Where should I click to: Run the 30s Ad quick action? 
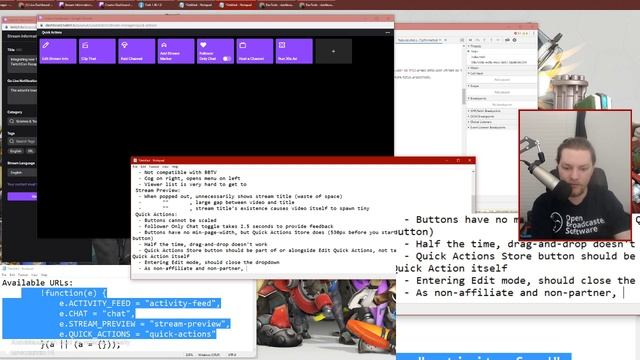[x=294, y=51]
